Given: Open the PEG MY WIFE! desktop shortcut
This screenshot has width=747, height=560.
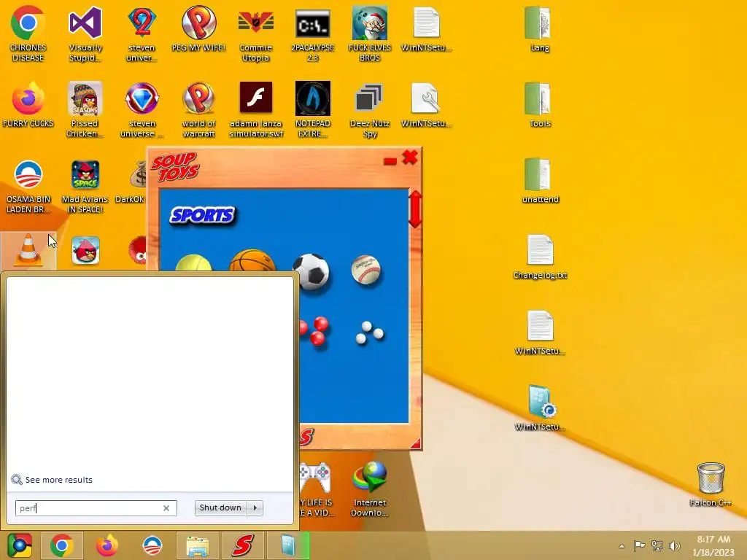Looking at the screenshot, I should 198,28.
